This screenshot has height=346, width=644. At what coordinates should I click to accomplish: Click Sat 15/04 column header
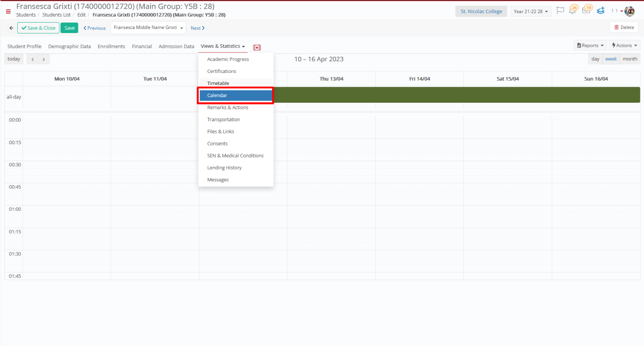tap(508, 79)
